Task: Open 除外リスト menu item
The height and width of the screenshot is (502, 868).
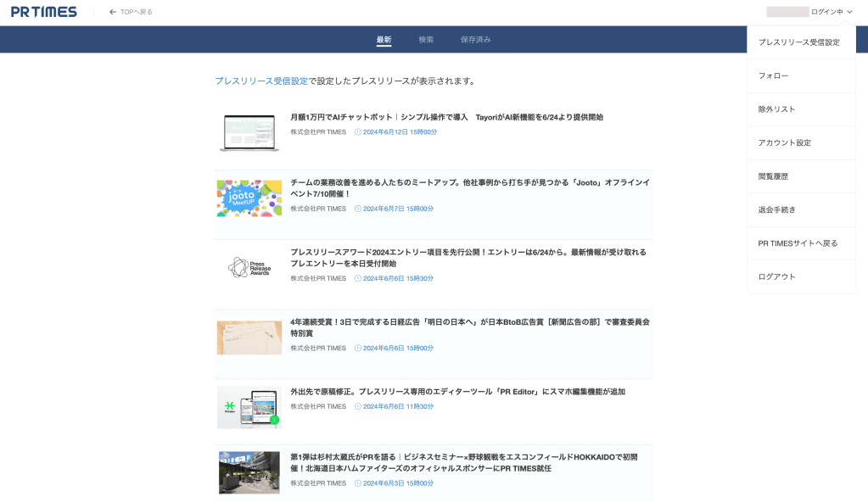Action: coord(776,109)
